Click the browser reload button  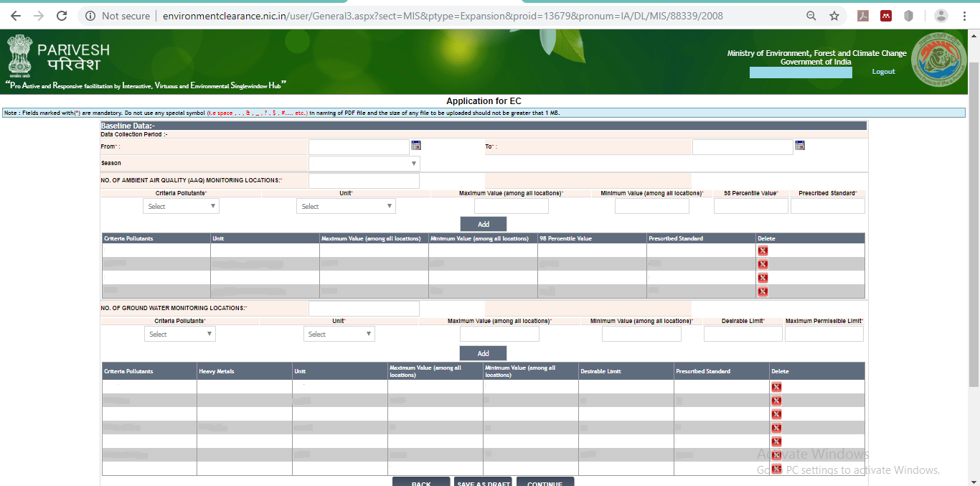coord(62,16)
